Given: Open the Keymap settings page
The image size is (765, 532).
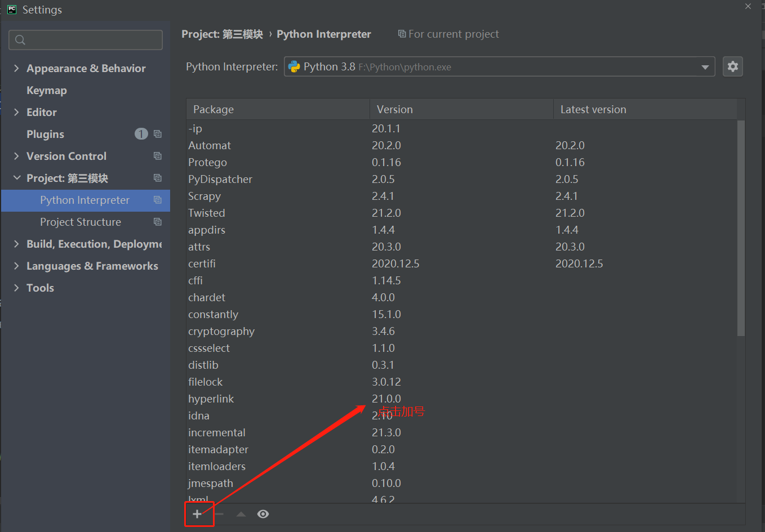Looking at the screenshot, I should click(x=47, y=90).
